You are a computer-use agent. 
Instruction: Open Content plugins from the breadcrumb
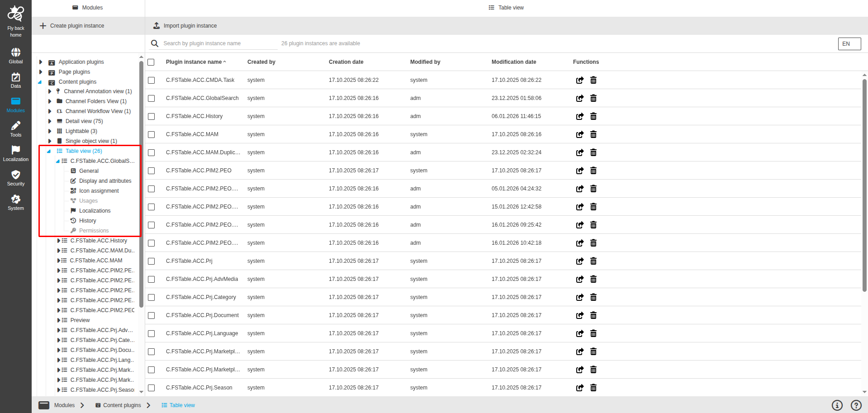click(121, 405)
